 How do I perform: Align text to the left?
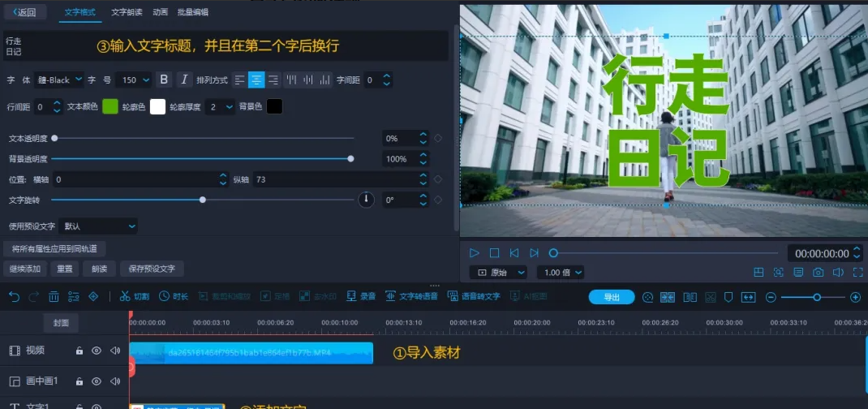point(239,80)
